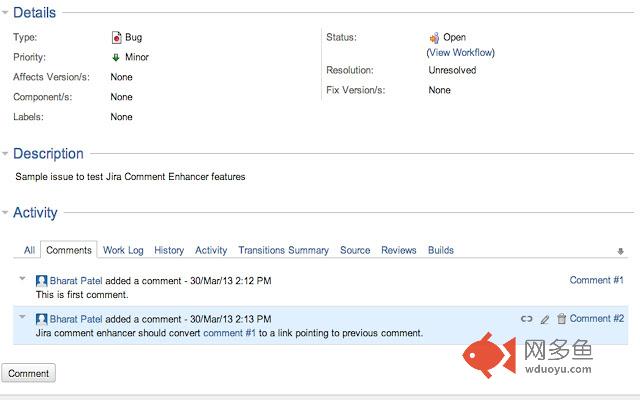This screenshot has height=400, width=640.
Task: Click the Description section heading
Action: (x=48, y=154)
